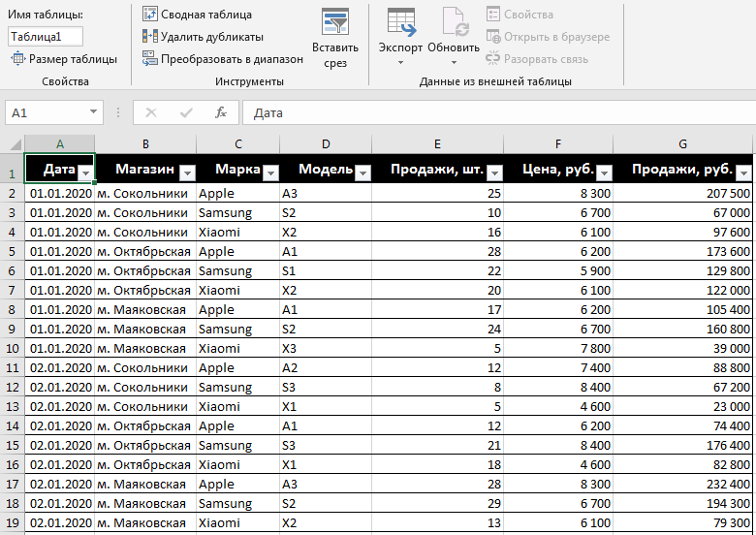Expand the Экспорт dropdown arrow
Viewport: 756px width, 535px height.
[400, 63]
